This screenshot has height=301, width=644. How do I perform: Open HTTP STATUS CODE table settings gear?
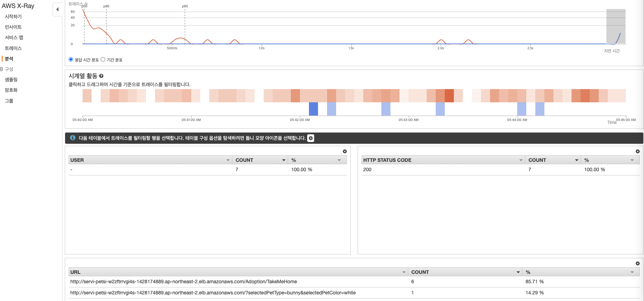click(x=638, y=151)
